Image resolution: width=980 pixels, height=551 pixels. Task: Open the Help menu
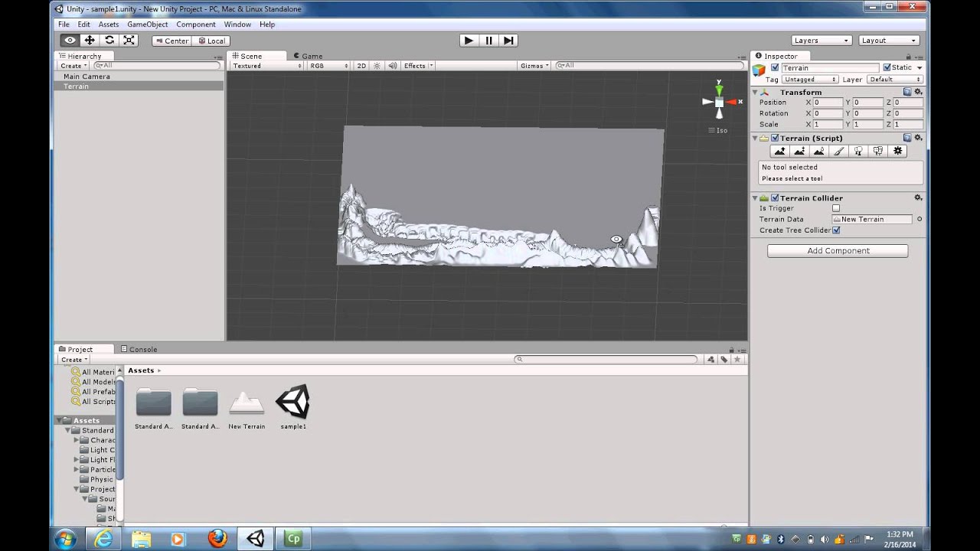click(x=267, y=24)
